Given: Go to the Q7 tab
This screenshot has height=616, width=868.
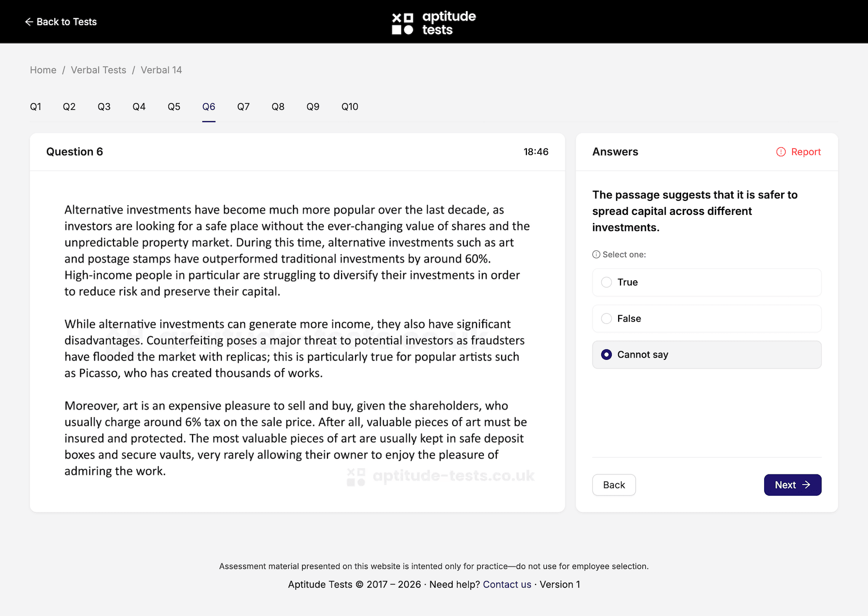Looking at the screenshot, I should point(243,107).
